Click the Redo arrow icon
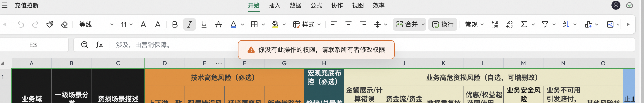Viewport: 644px width, 103px height. point(35,24)
